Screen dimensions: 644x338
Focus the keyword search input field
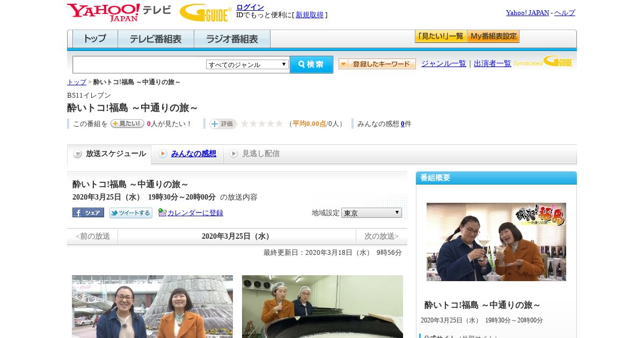point(140,64)
